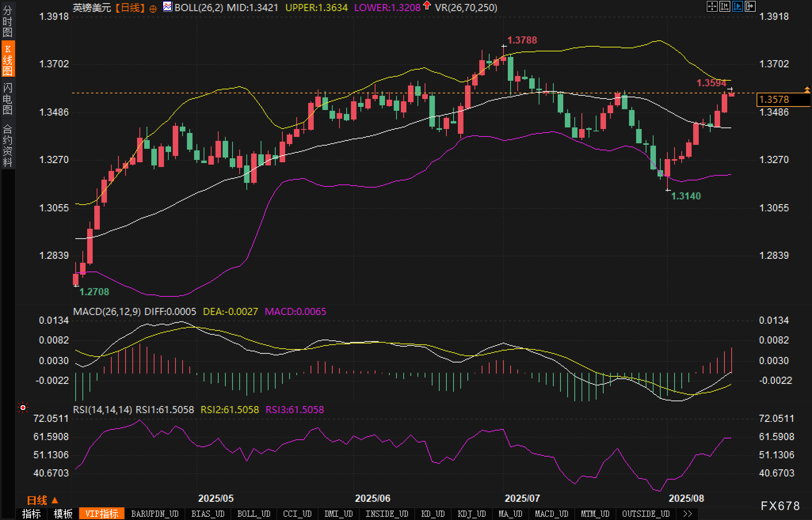Open the 模板 tab
Image resolution: width=812 pixels, height=520 pixels.
click(63, 514)
